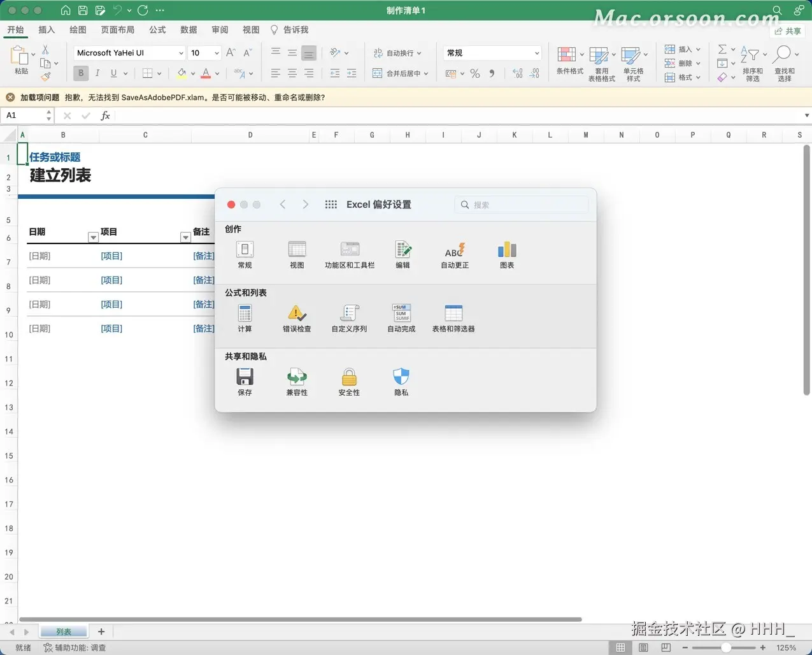Click the zoom slider handle
This screenshot has height=655, width=812.
pos(725,647)
